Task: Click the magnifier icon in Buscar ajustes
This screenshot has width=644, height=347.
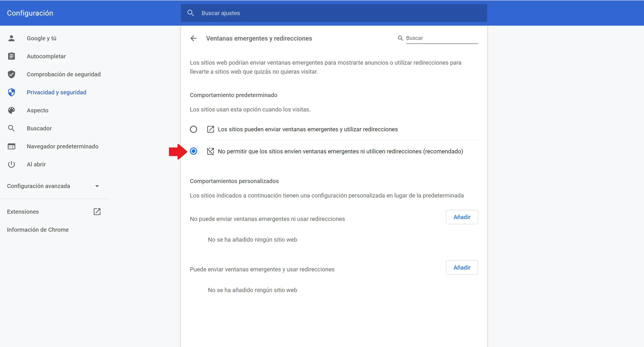Action: point(191,13)
